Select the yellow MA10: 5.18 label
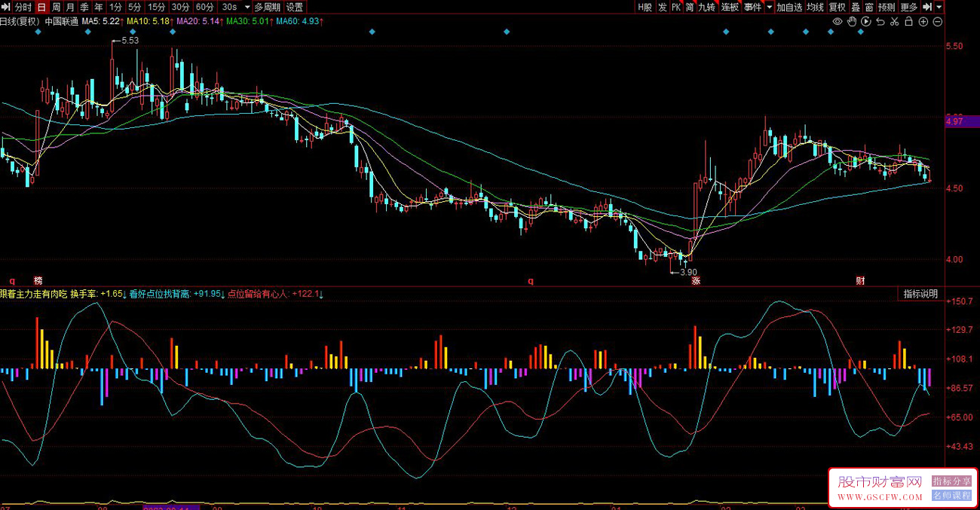 pos(149,22)
